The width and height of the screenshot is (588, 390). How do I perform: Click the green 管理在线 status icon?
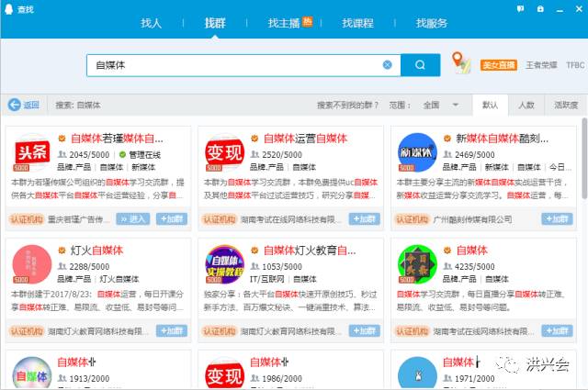[x=122, y=154]
